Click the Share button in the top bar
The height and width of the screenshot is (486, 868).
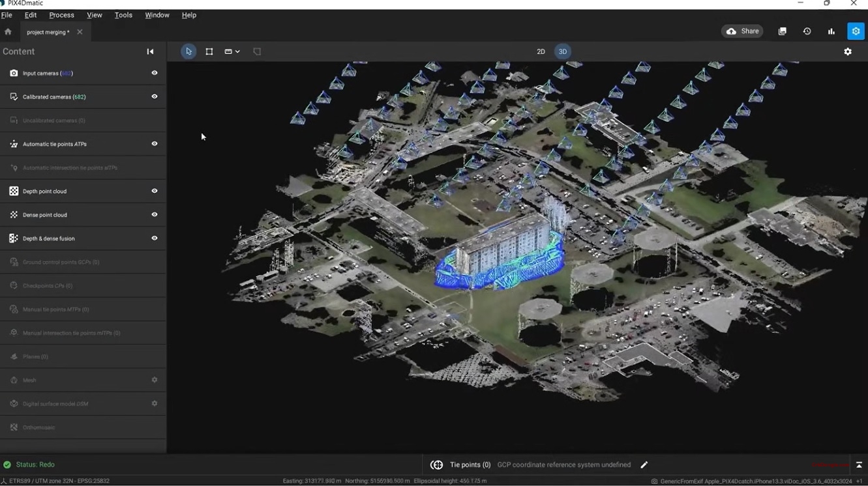pos(741,31)
